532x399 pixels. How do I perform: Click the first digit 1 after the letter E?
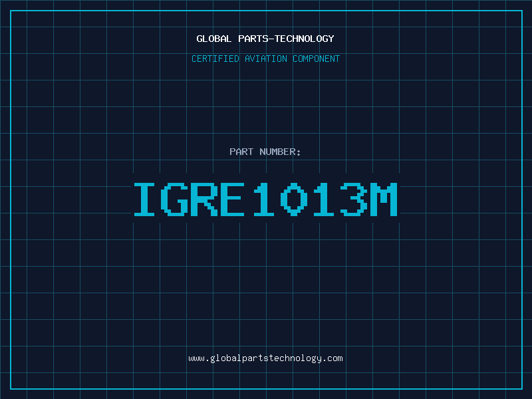pyautogui.click(x=263, y=199)
